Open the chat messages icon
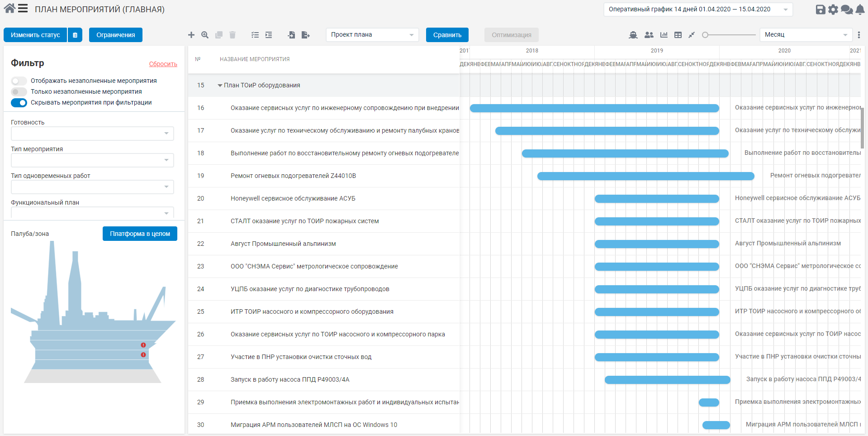This screenshot has width=868, height=436. [847, 10]
